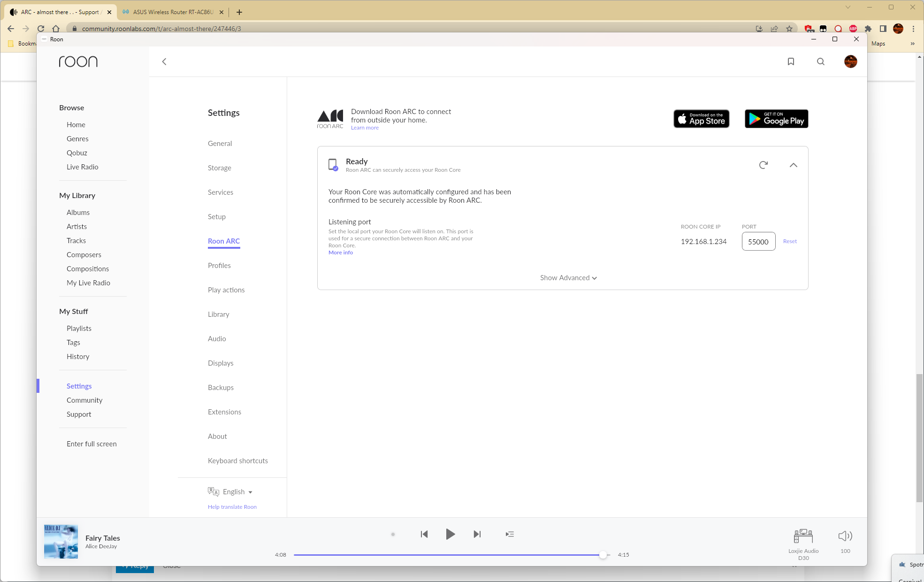Open History in My Stuff
The width and height of the screenshot is (924, 582).
78,357
